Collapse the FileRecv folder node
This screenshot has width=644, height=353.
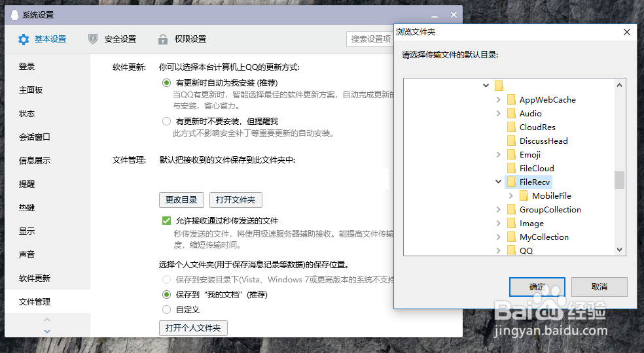tap(498, 182)
